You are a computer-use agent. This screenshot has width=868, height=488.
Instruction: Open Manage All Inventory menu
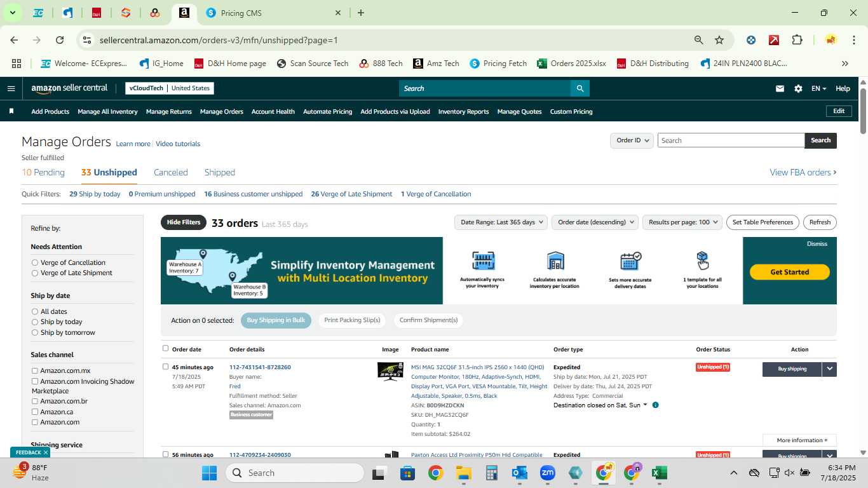pyautogui.click(x=107, y=111)
